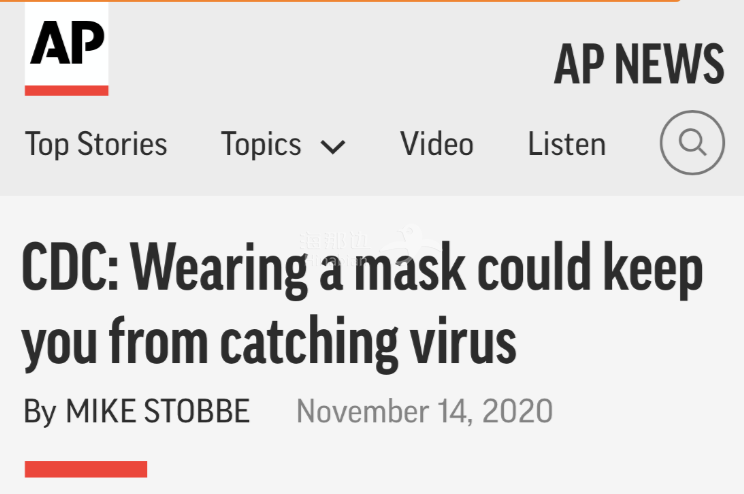
Task: Click the date November 14, 2020
Action: [x=424, y=411]
